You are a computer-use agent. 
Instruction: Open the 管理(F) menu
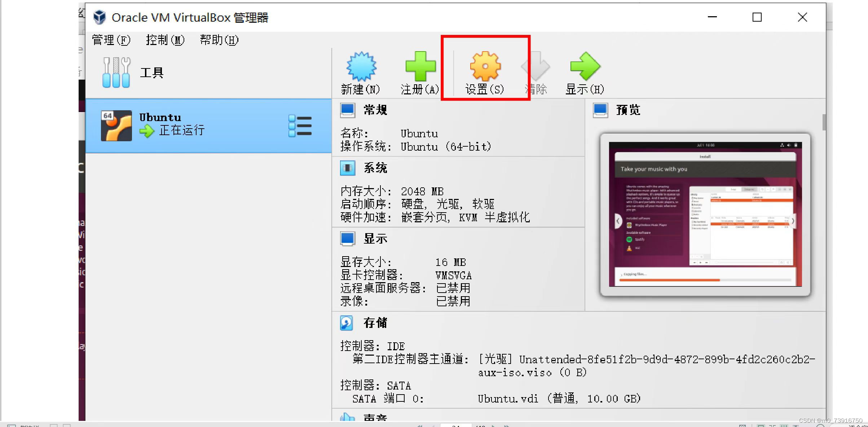pos(110,40)
